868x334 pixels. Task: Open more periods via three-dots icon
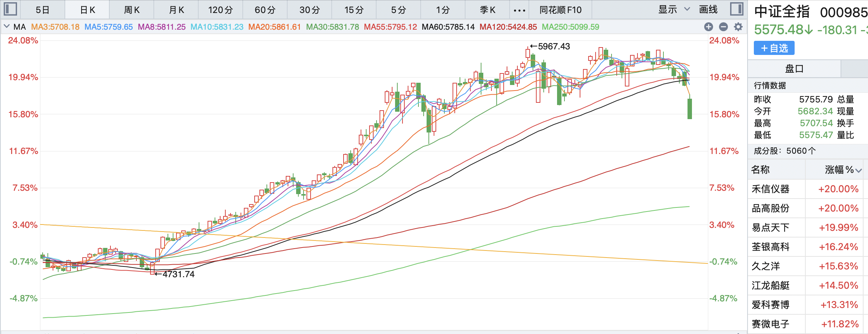pyautogui.click(x=519, y=10)
